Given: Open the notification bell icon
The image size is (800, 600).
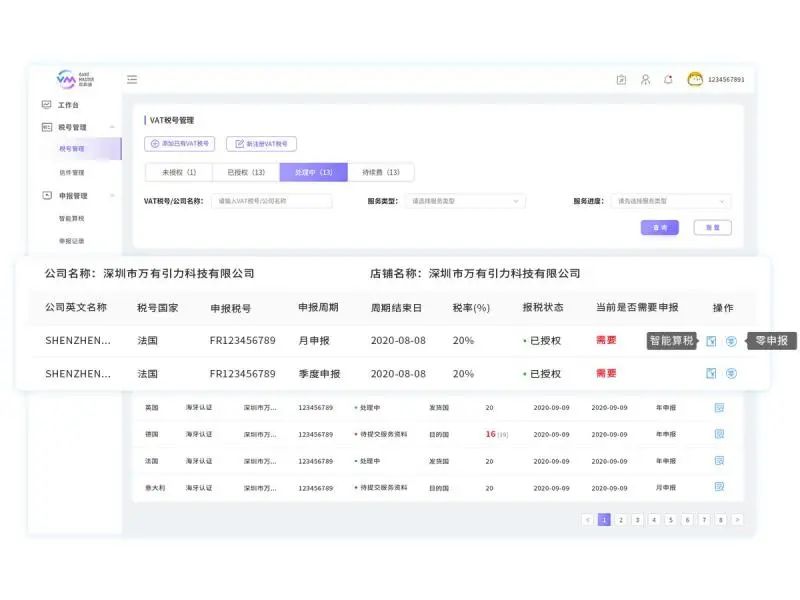Looking at the screenshot, I should [668, 78].
